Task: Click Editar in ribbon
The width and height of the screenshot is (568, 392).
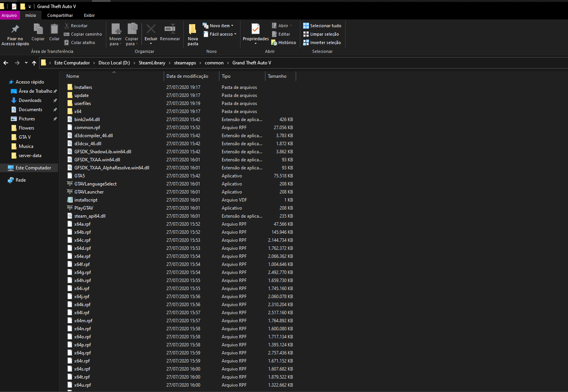Action: pos(281,34)
